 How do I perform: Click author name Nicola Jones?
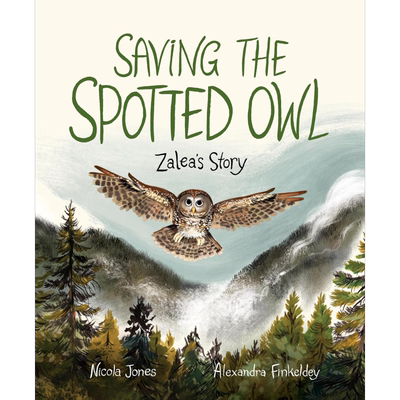pyautogui.click(x=123, y=372)
